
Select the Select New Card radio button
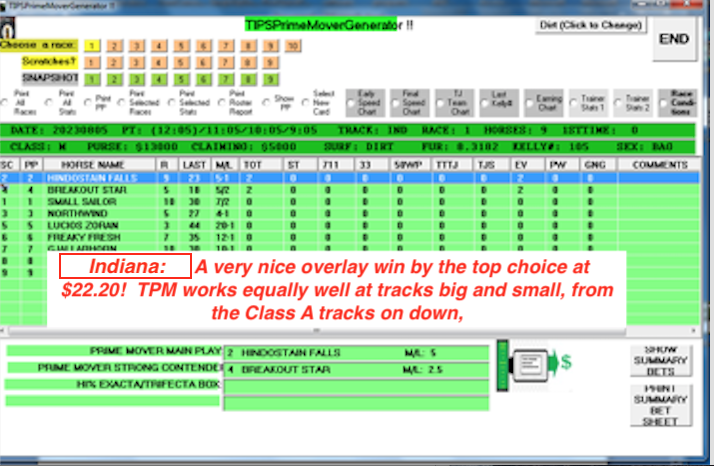click(305, 102)
